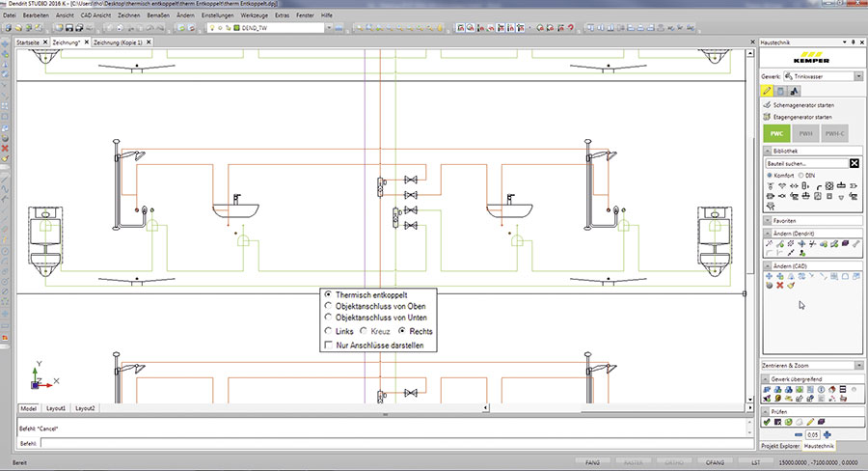Click the red X delete icon in Ändern (CAD)
The height and width of the screenshot is (471, 868).
pyautogui.click(x=780, y=285)
